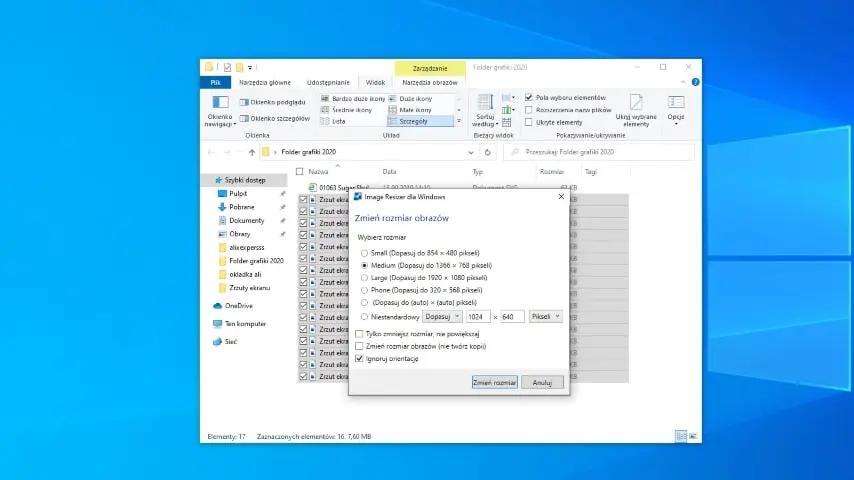The image size is (854, 480).
Task: Expand the address bar history dropdown arrow
Action: pos(471,153)
